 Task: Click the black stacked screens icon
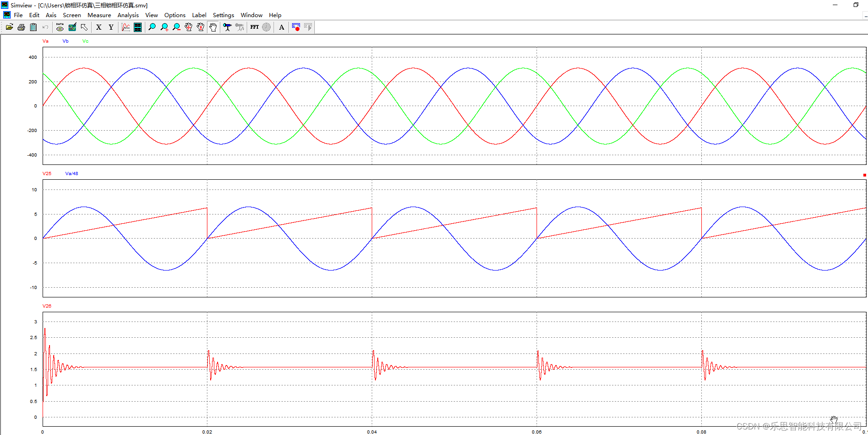pyautogui.click(x=137, y=27)
